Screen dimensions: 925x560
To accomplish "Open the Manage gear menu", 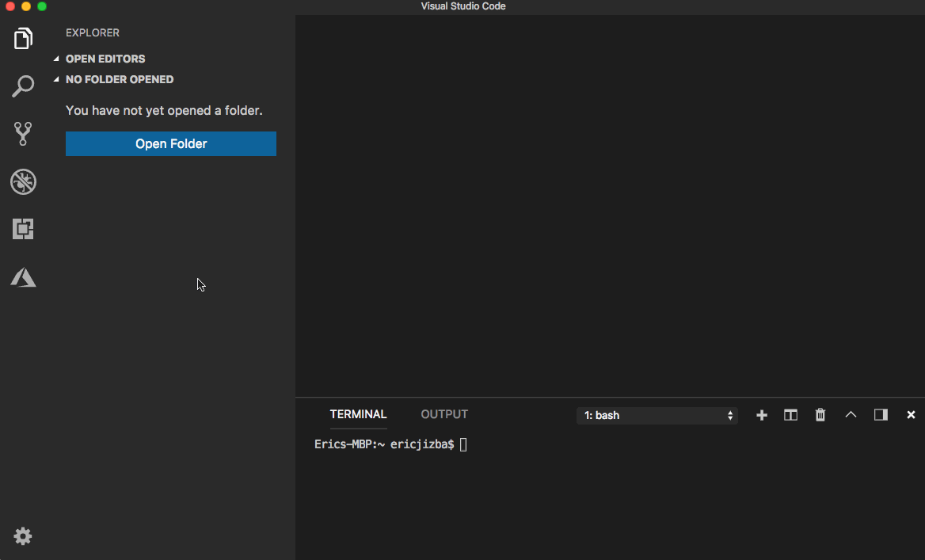I will coord(23,535).
